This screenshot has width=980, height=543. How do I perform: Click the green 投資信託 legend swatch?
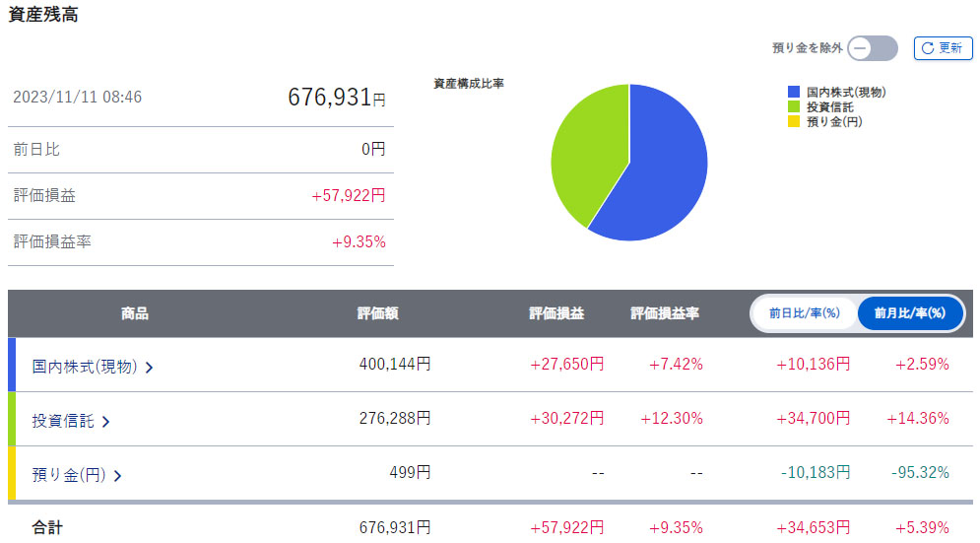point(794,106)
